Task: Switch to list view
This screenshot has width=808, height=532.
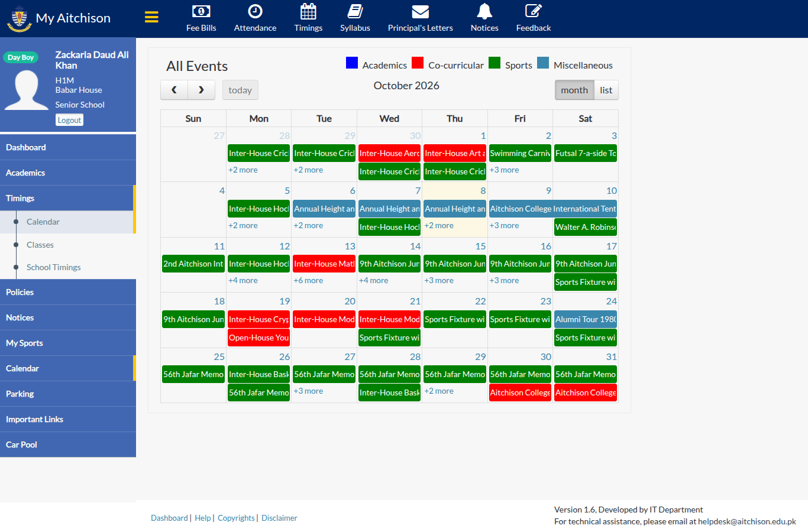Action: click(606, 90)
